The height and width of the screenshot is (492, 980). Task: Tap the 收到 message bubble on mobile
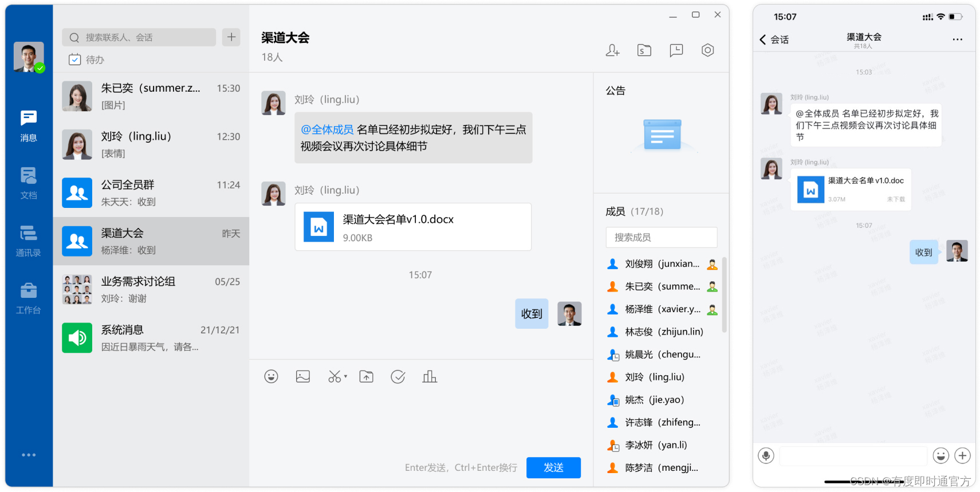tap(924, 252)
